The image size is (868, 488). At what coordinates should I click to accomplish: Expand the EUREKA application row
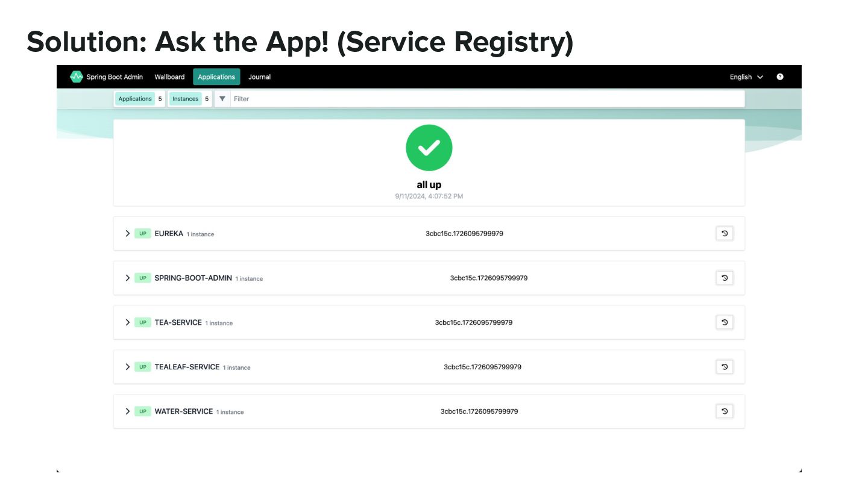[127, 233]
